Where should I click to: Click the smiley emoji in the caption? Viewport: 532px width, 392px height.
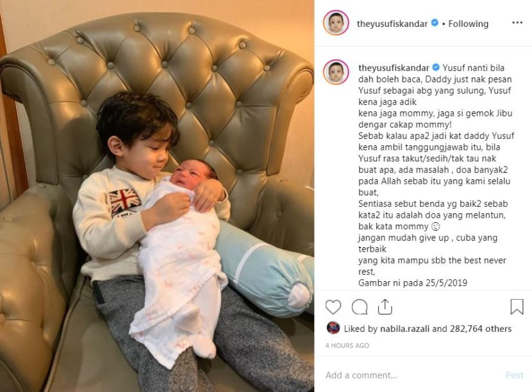435,226
